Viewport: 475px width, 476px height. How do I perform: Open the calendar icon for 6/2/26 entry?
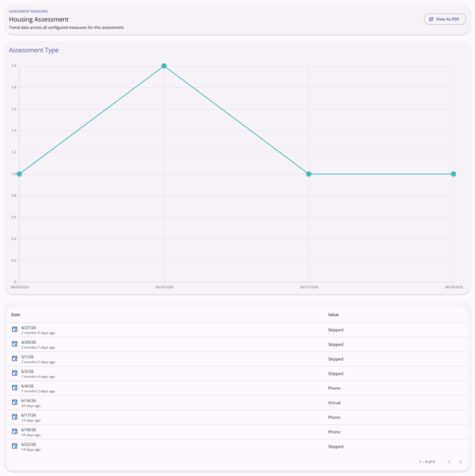click(x=15, y=373)
